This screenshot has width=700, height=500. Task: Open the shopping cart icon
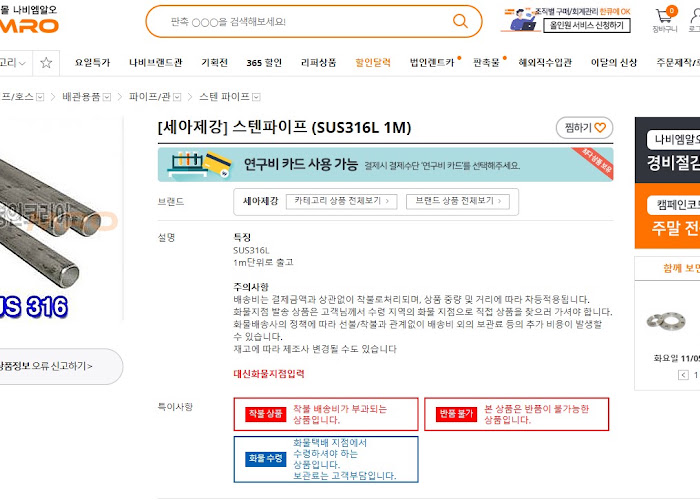[x=664, y=17]
